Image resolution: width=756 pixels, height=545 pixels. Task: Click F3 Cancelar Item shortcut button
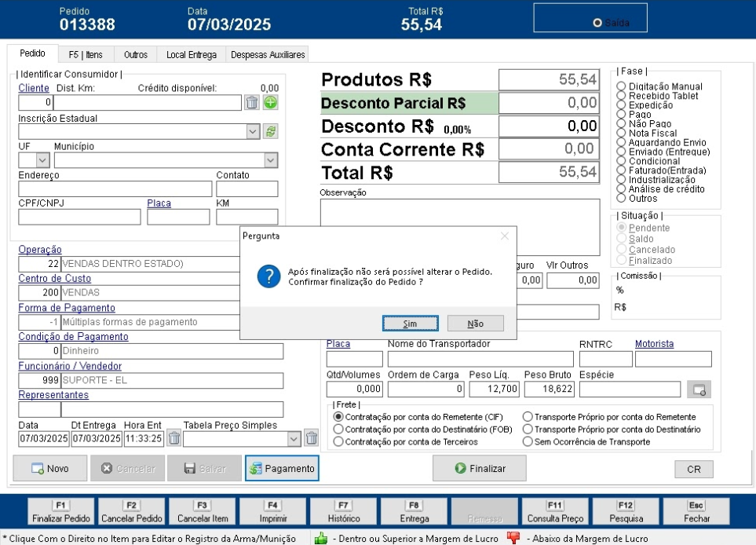tap(203, 512)
